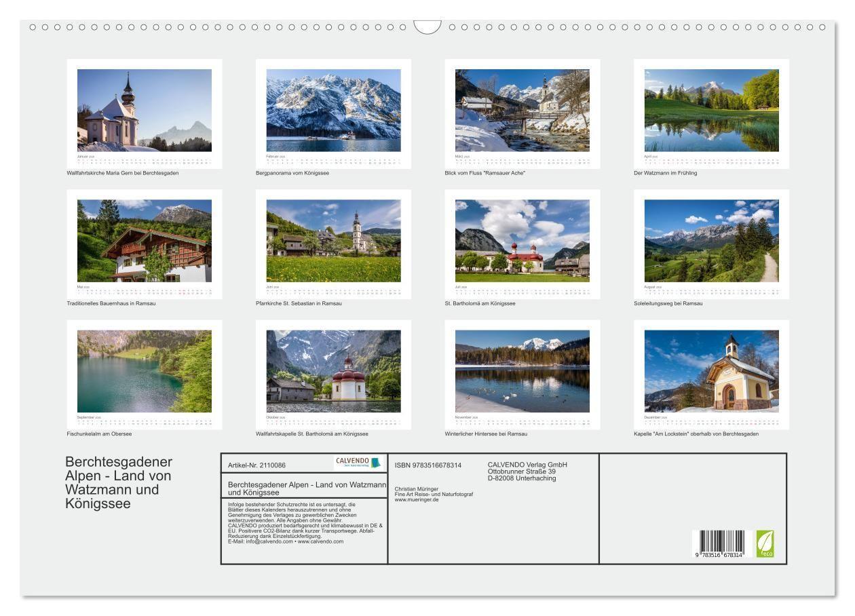Select the März Ramsauer Ache winter image

[522, 109]
